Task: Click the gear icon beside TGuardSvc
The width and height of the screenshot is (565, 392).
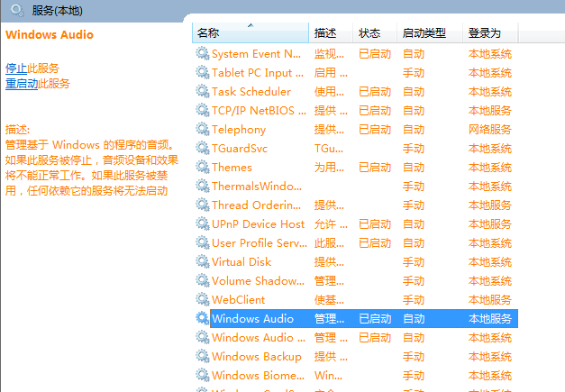Action: pos(203,148)
